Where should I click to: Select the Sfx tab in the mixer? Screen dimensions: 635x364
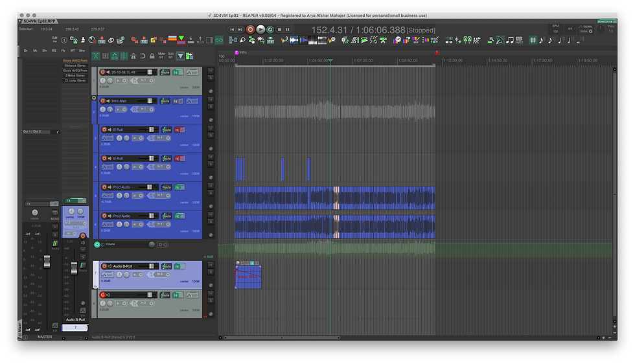click(x=45, y=51)
